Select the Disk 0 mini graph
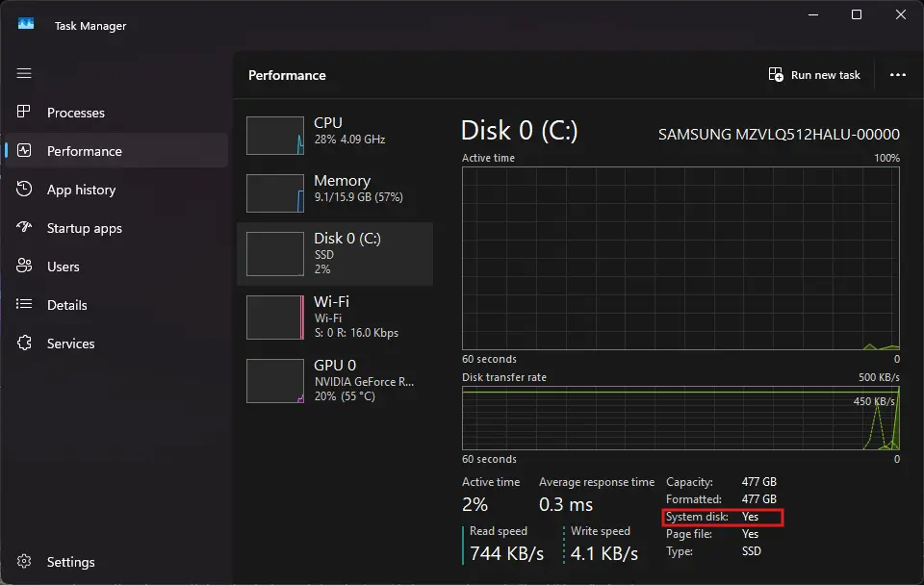 coord(275,254)
